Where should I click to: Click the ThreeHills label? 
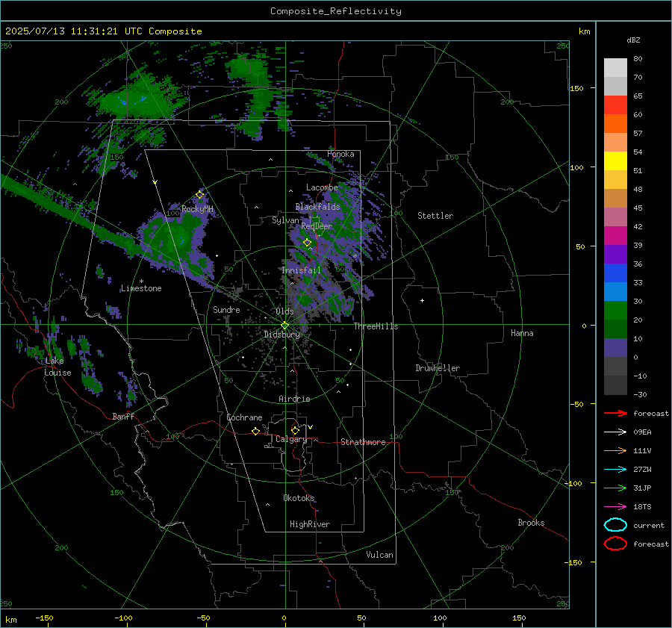coord(376,326)
